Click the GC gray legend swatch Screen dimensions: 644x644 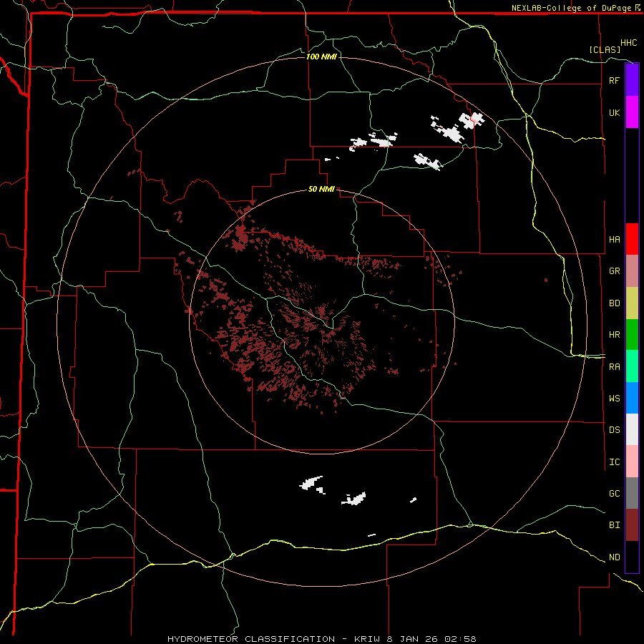(632, 493)
